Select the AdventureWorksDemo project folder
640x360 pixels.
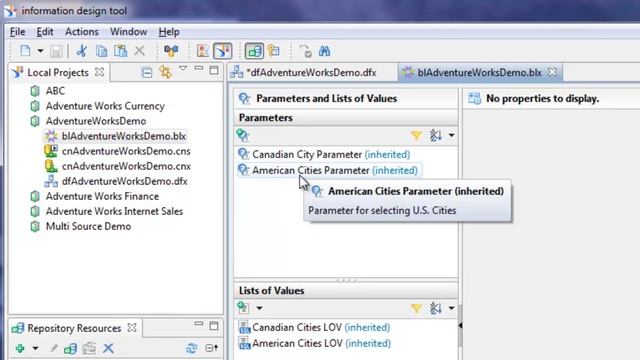pyautogui.click(x=96, y=121)
